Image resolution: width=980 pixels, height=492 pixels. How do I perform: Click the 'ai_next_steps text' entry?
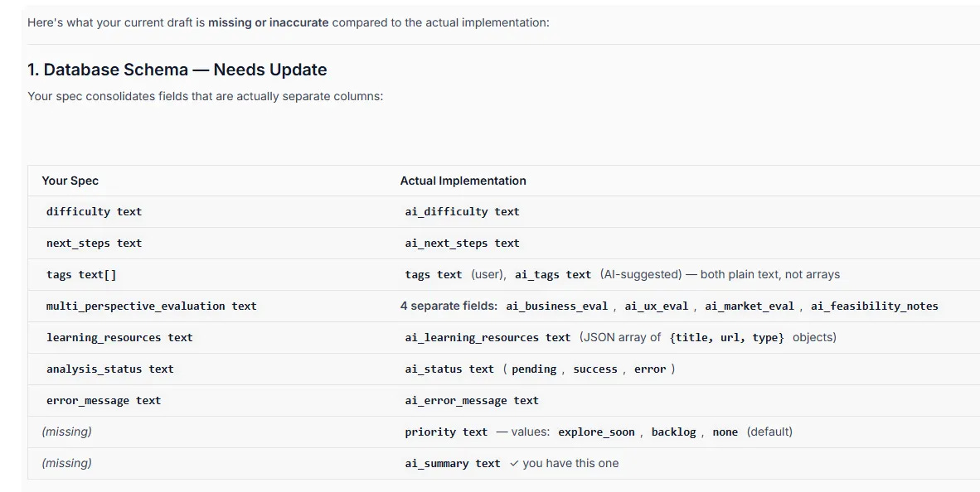click(462, 244)
